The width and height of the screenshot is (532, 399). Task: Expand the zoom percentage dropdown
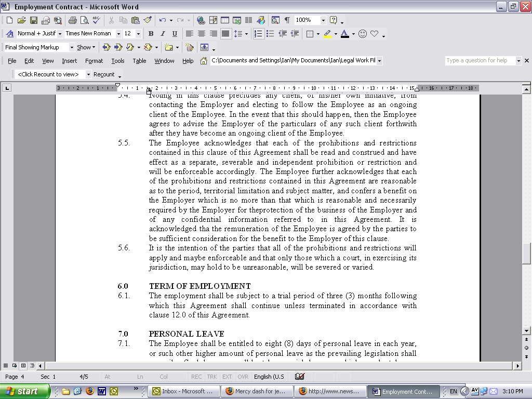(x=323, y=20)
